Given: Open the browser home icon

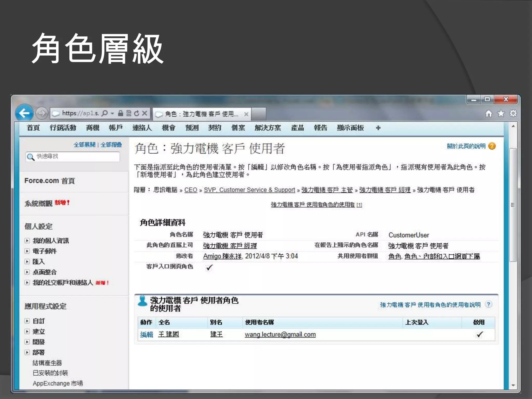Looking at the screenshot, I should (x=489, y=114).
